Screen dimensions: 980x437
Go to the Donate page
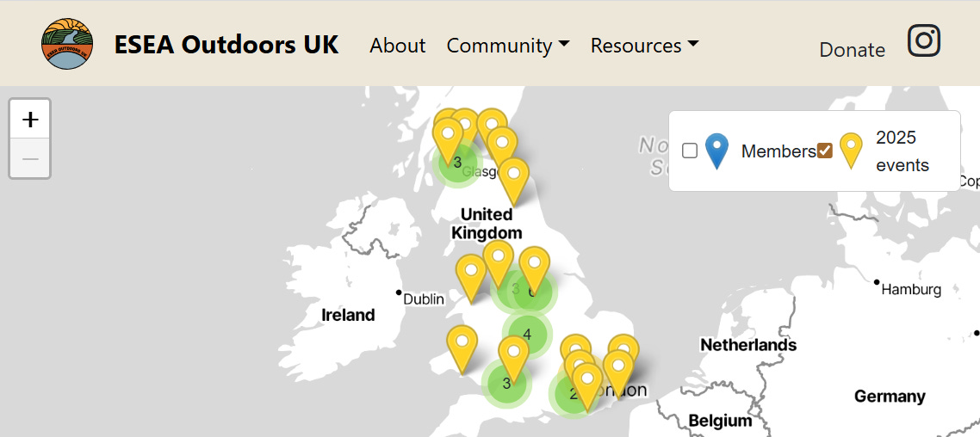[x=852, y=50]
